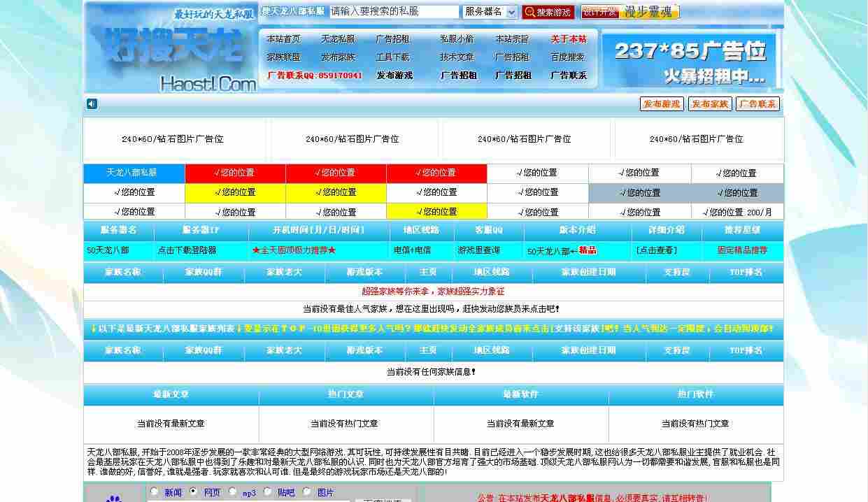Select the 图片 radio button

pyautogui.click(x=306, y=492)
